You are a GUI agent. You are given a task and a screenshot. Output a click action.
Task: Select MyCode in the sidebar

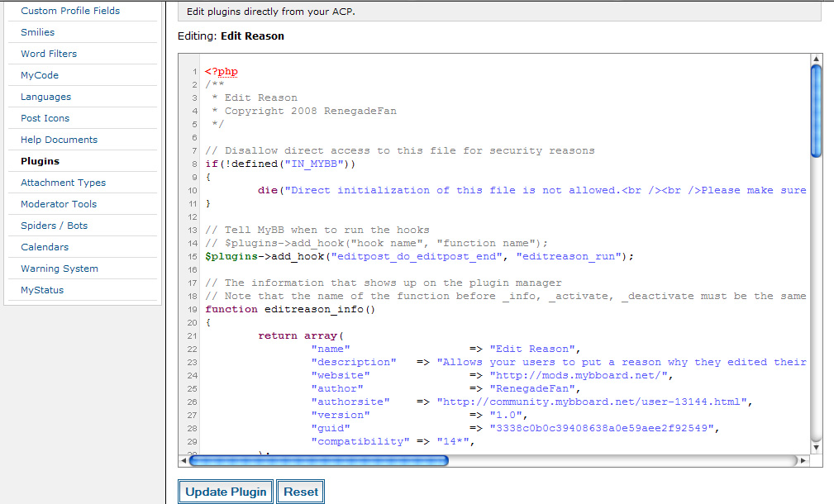tap(40, 75)
